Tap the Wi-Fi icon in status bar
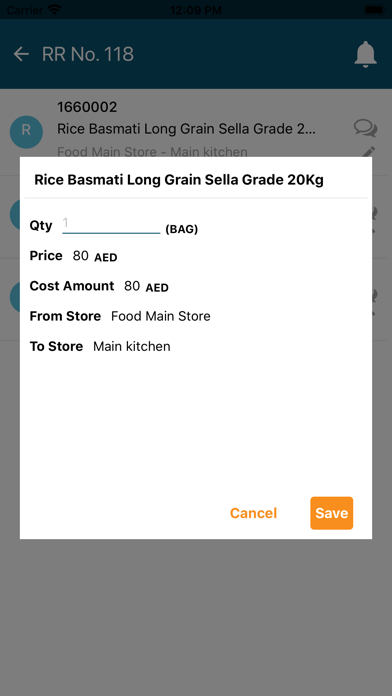392x696 pixels. pyautogui.click(x=55, y=9)
